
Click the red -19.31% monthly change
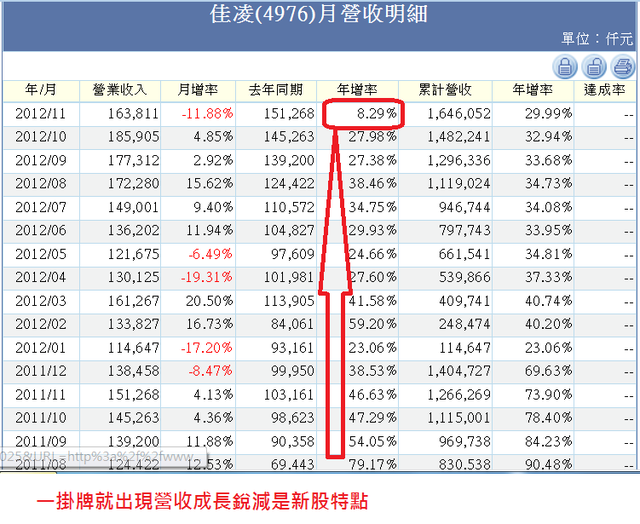click(x=207, y=278)
